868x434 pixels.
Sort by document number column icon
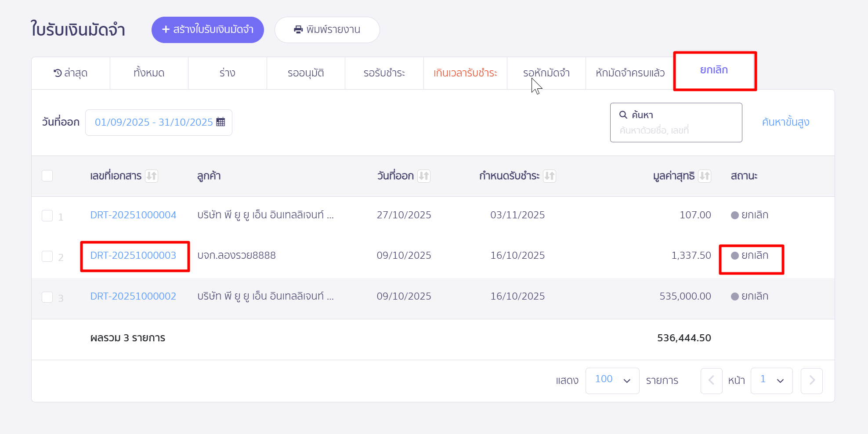152,176
